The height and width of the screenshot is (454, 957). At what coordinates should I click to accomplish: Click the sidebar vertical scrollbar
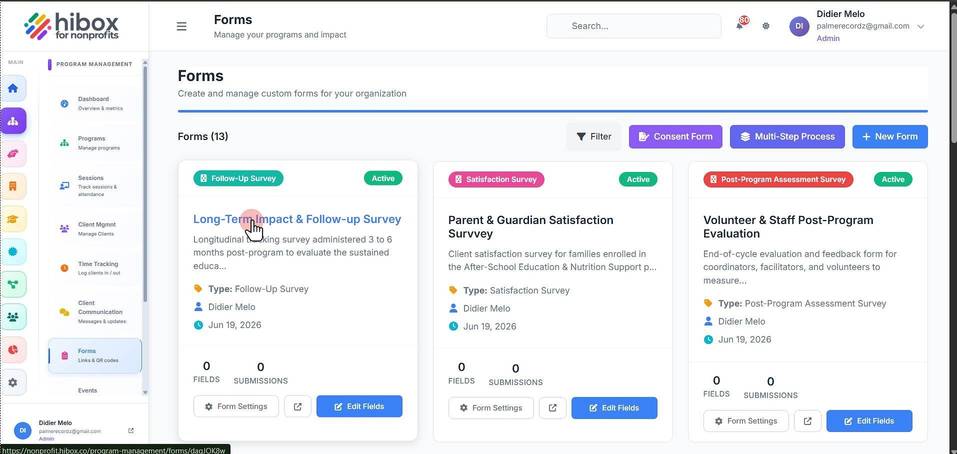pos(145,183)
